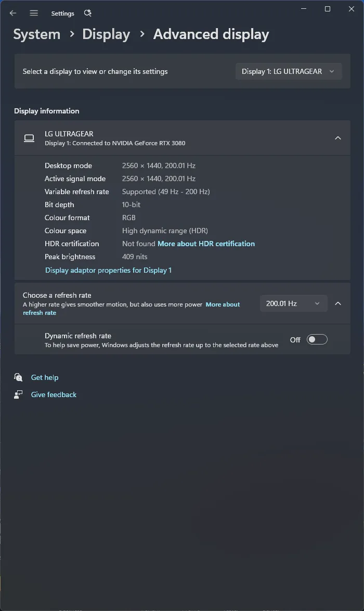Open the 200.01 Hz refresh rate dropdown

[x=293, y=303]
